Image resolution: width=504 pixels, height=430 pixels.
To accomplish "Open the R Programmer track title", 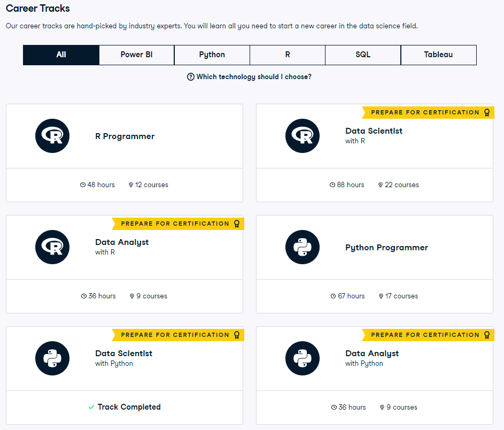I will (125, 136).
